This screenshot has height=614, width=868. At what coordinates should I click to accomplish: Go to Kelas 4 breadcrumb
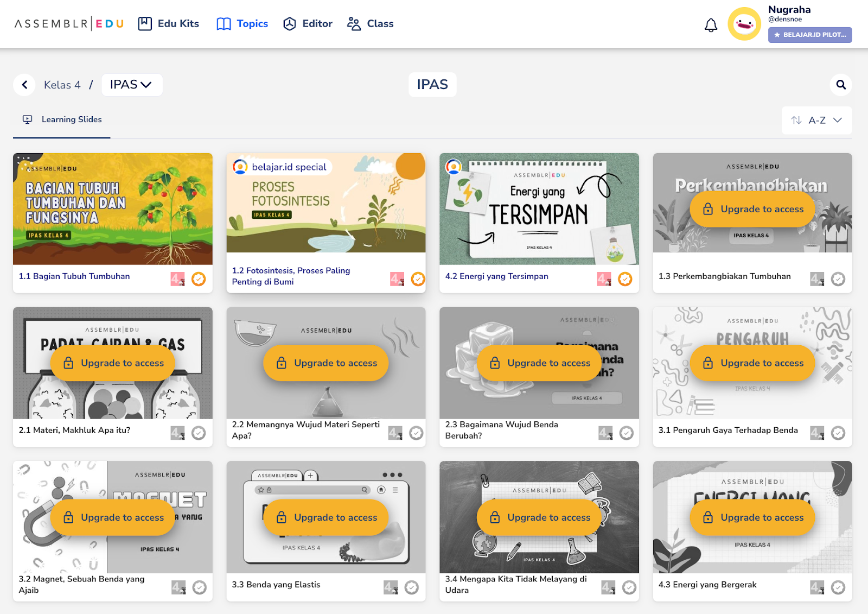pos(62,85)
